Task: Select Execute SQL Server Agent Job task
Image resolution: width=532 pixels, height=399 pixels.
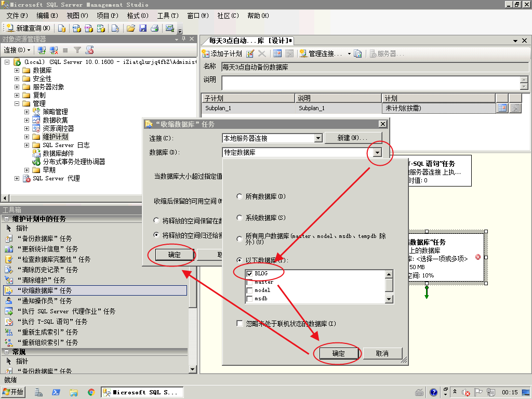Action: click(66, 311)
